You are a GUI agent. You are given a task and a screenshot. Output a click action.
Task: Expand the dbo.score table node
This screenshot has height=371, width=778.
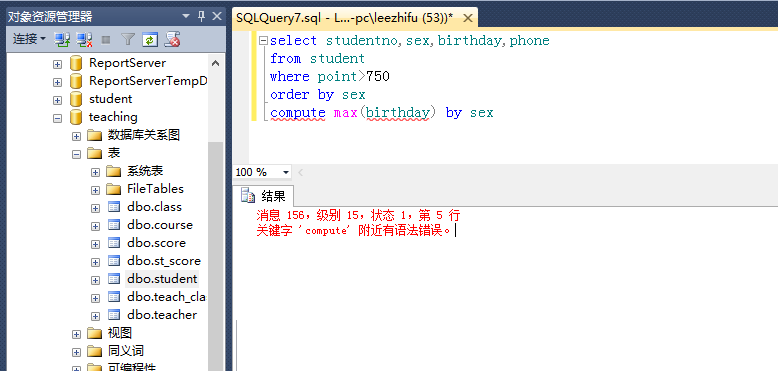(95, 244)
